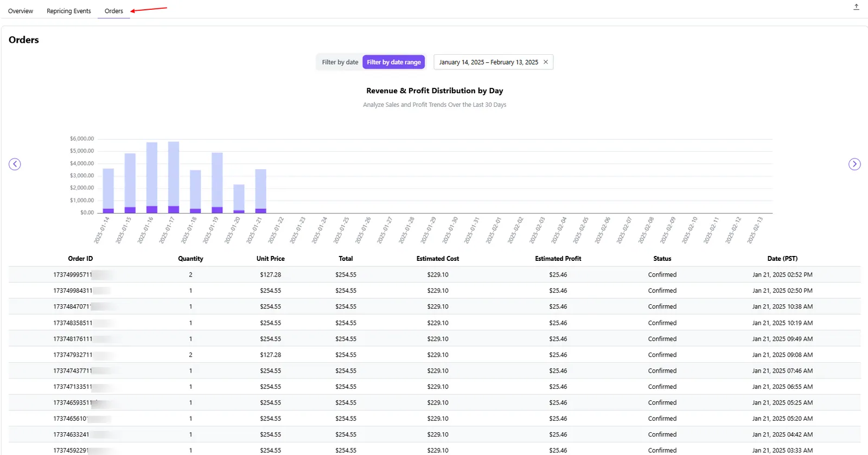The height and width of the screenshot is (455, 868).
Task: Click the Quantity column header
Action: pos(190,259)
